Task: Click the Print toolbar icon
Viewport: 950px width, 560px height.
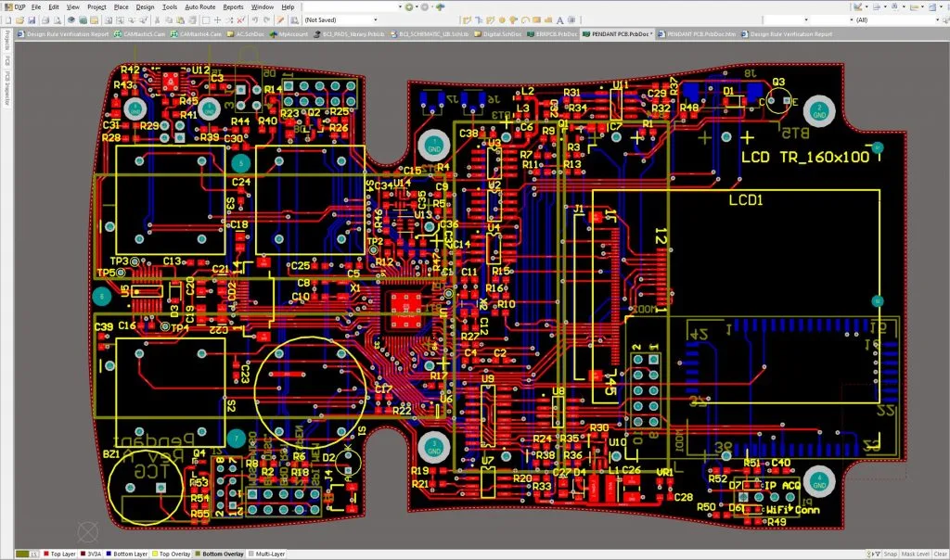Action: coord(45,20)
